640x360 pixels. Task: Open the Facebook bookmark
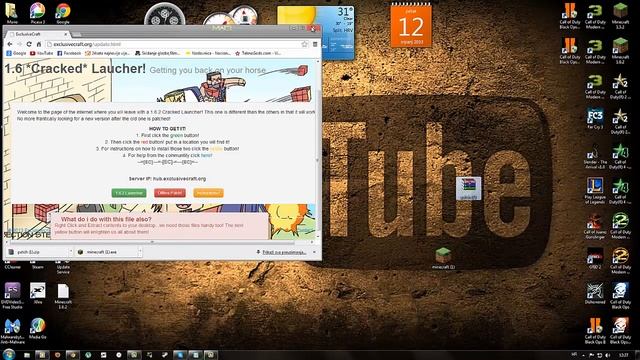pos(69,53)
